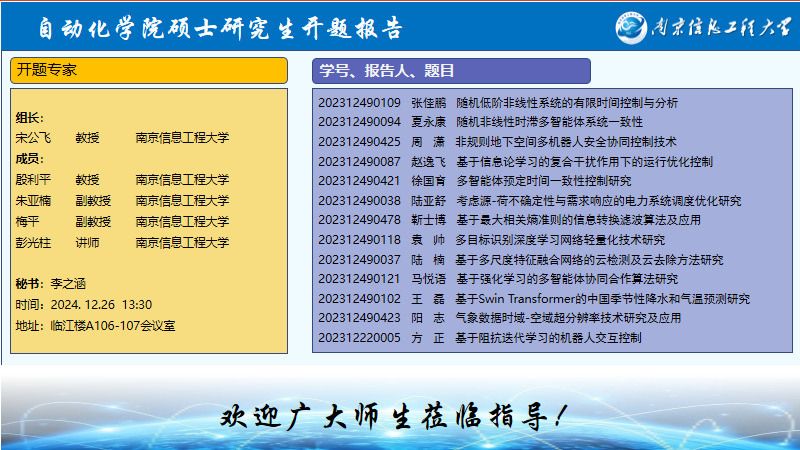The height and width of the screenshot is (450, 800).
Task: Select the 多智能体预定时间一致性控制研究 entry
Action: click(543, 181)
